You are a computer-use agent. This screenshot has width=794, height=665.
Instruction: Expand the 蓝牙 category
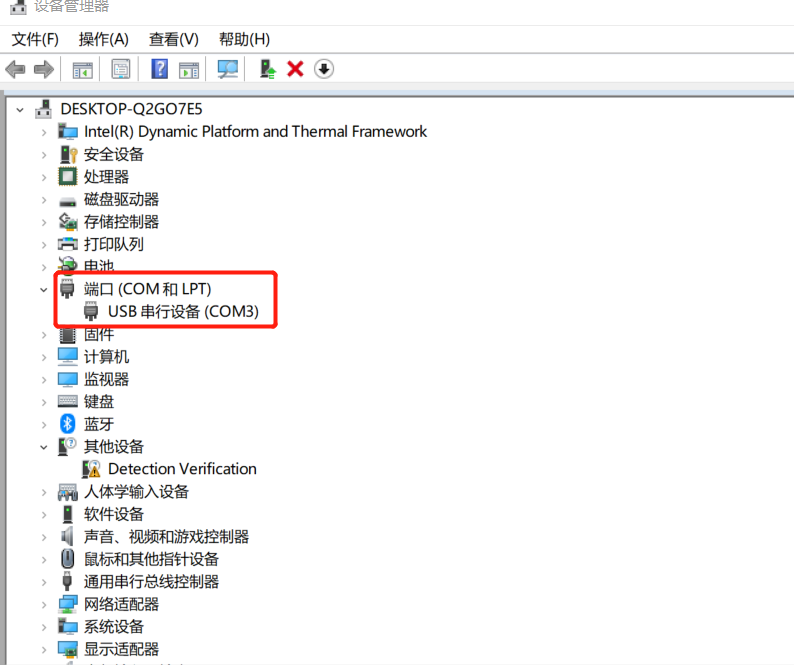44,425
